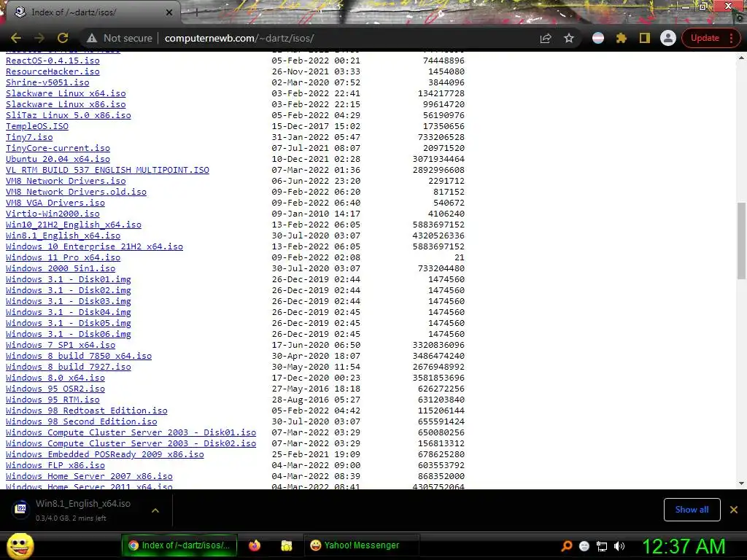This screenshot has width=747, height=560.
Task: Open the profile avatar menu
Action: tap(668, 38)
